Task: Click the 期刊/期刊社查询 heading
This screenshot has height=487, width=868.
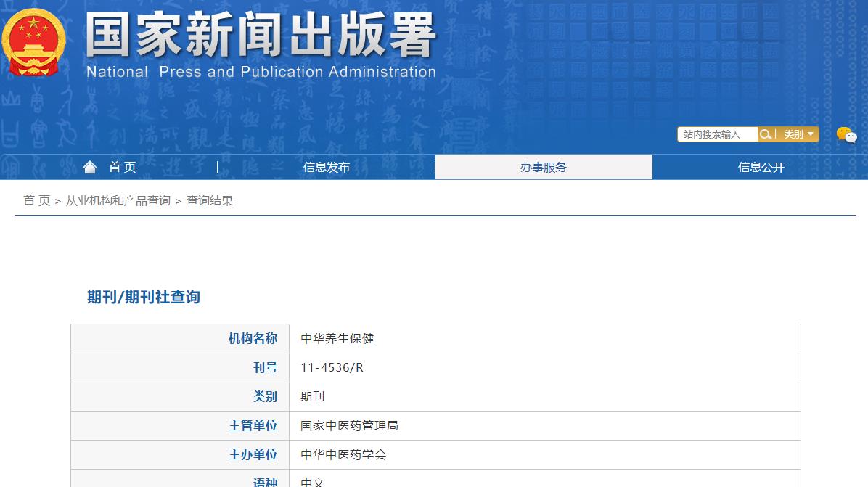Action: point(142,297)
